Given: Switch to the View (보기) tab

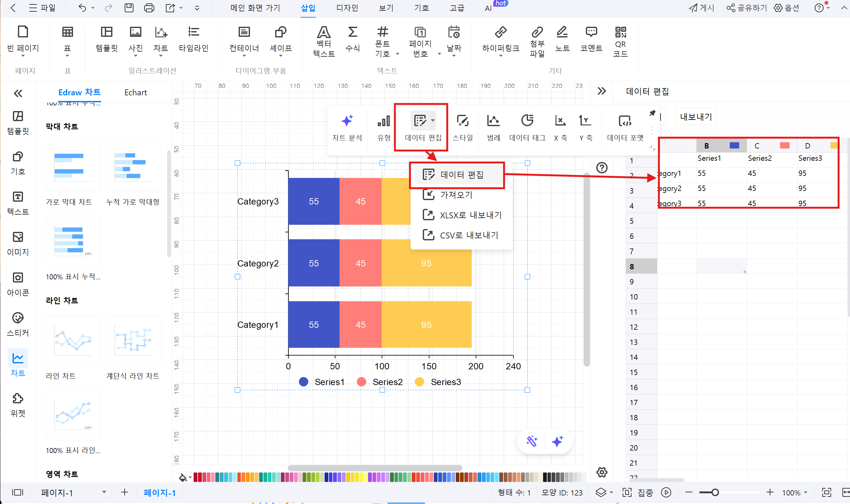Looking at the screenshot, I should [386, 8].
